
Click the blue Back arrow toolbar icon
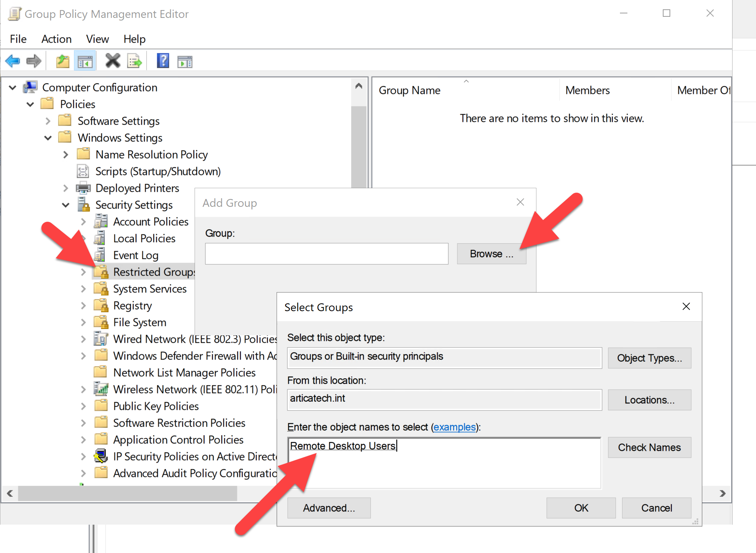point(13,61)
